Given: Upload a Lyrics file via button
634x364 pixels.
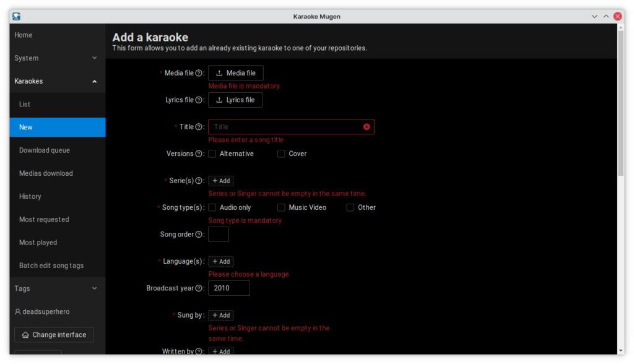Looking at the screenshot, I should (x=235, y=100).
